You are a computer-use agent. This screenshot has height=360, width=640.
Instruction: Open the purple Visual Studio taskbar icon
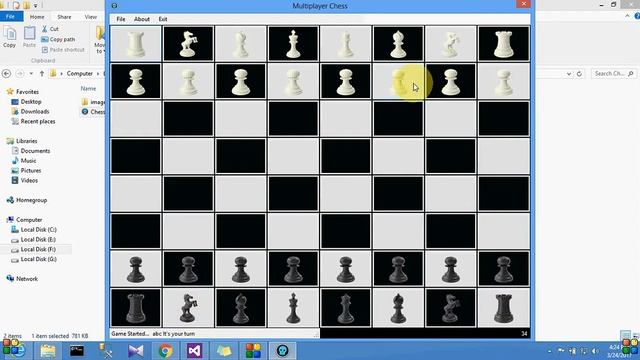pyautogui.click(x=195, y=351)
